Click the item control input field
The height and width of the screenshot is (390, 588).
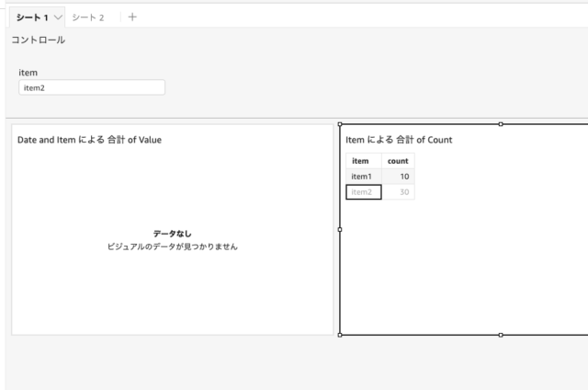[x=92, y=87]
